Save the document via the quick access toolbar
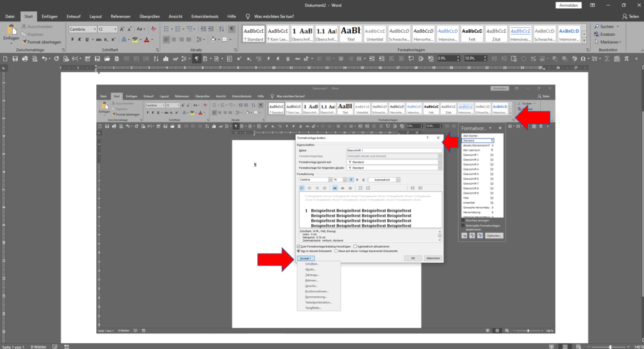 pyautogui.click(x=15, y=58)
